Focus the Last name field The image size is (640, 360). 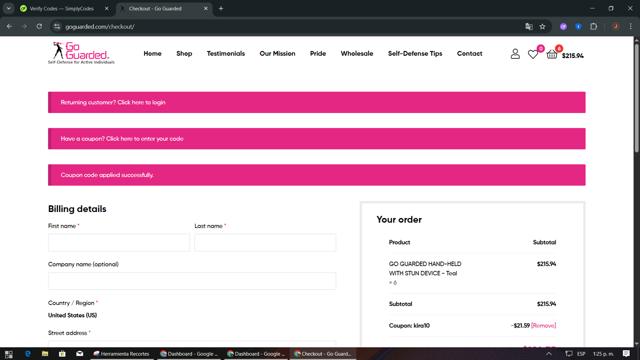[x=265, y=242]
